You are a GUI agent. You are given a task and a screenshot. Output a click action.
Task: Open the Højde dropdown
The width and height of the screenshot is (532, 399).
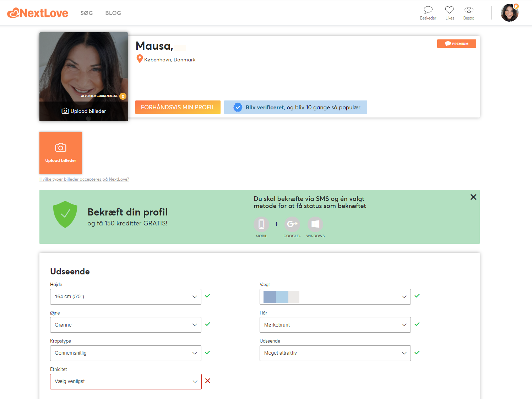(126, 297)
